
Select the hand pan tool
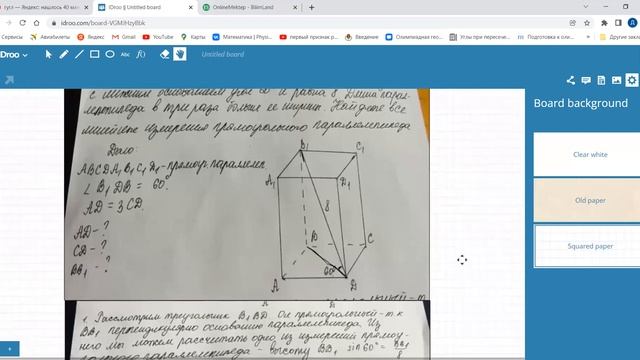click(x=180, y=54)
